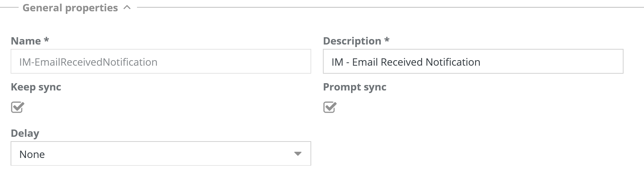Click the IM-EmailReceivedNotification name text
Viewport: 644px width, 174px height.
point(88,62)
